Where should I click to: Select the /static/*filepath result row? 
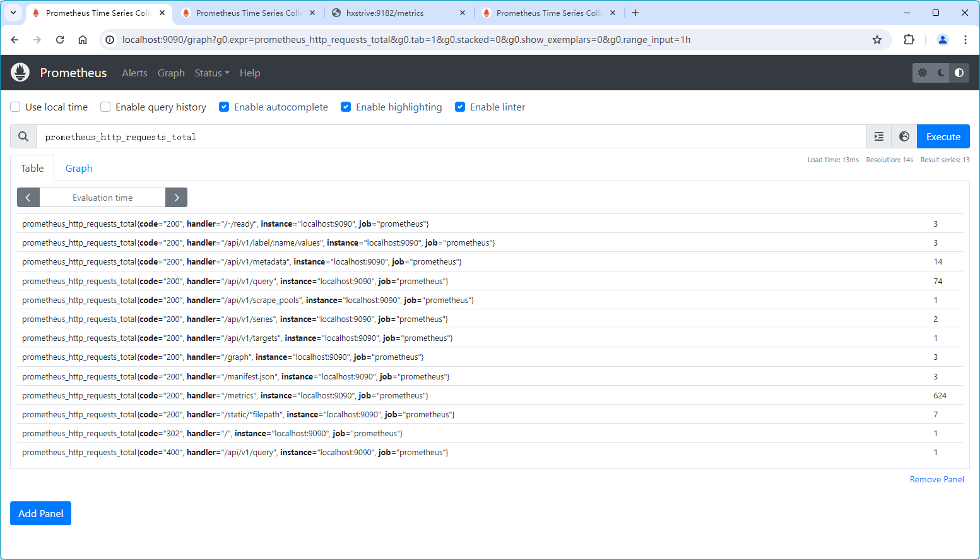pyautogui.click(x=490, y=414)
